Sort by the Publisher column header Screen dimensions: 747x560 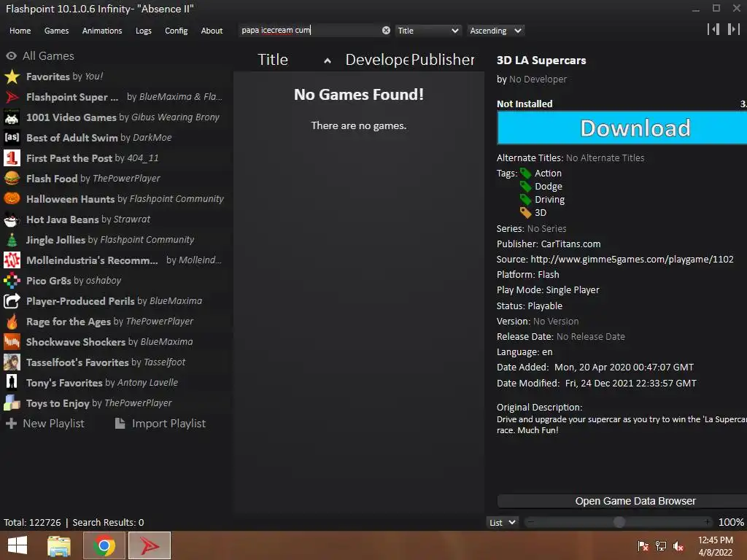coord(443,60)
